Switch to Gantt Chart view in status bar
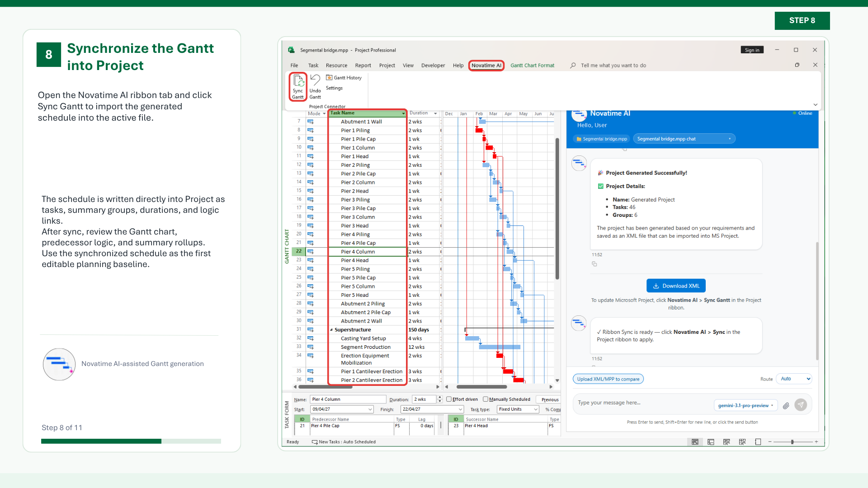868x488 pixels. [x=695, y=442]
